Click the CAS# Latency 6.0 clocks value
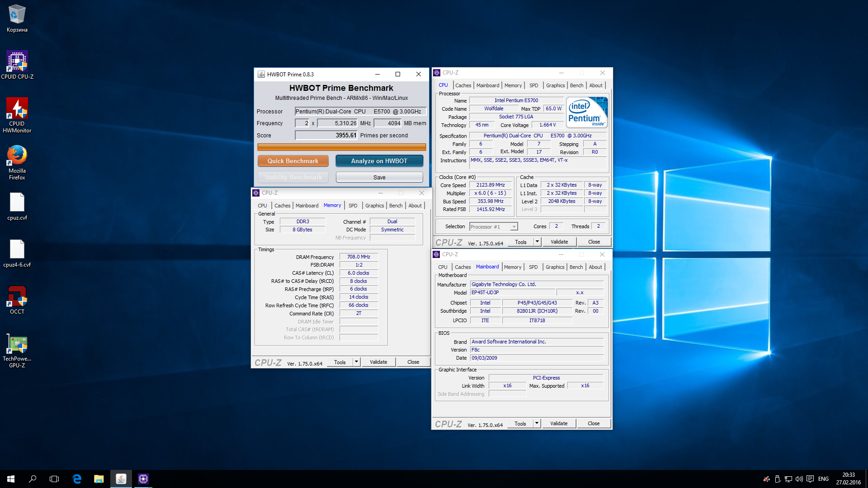The image size is (868, 488). coord(359,273)
